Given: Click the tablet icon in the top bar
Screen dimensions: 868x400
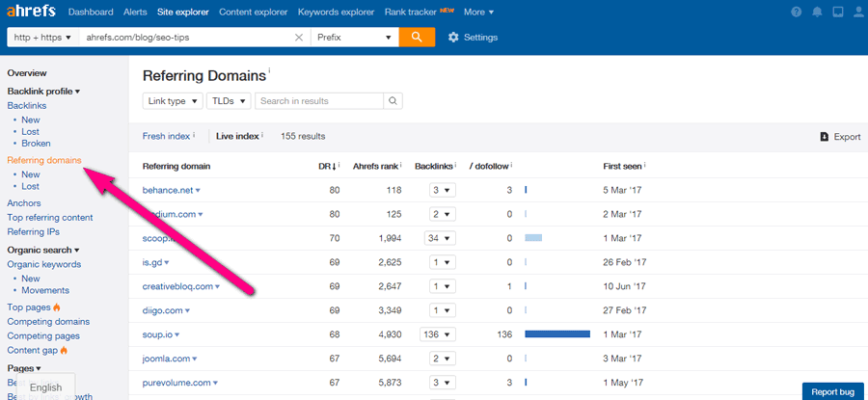Looking at the screenshot, I should (837, 12).
